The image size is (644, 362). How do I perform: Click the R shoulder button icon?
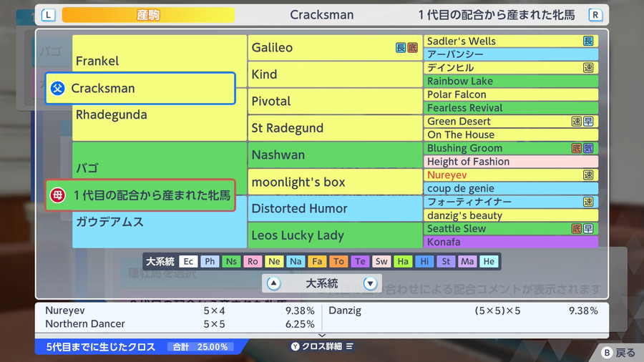595,15
